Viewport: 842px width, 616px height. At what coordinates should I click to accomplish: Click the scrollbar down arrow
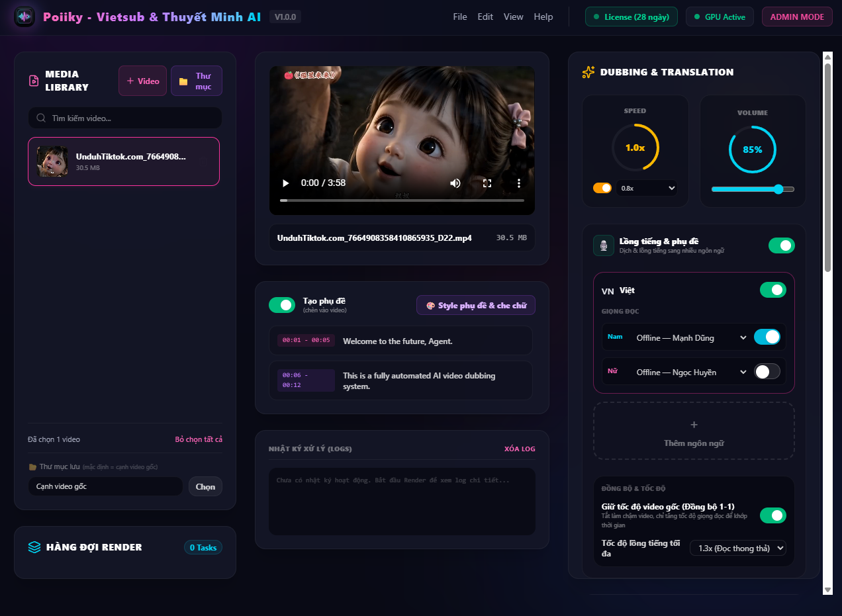(827, 590)
